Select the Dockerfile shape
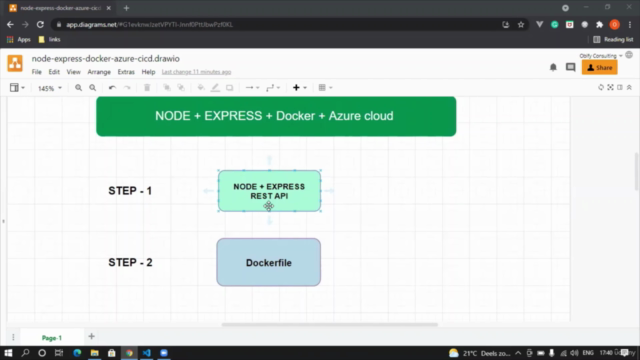Viewport: 640px width, 360px height. [269, 262]
